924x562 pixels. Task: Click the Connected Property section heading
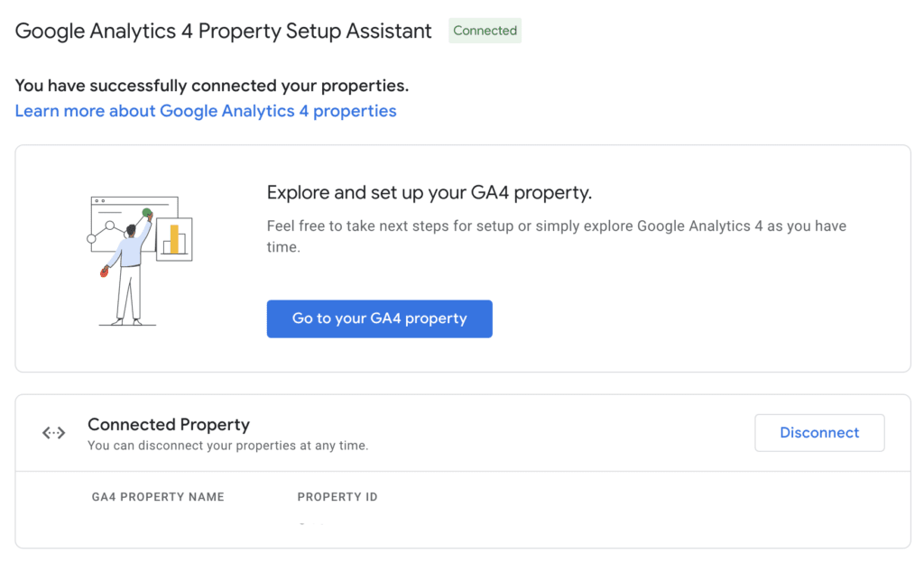pos(169,424)
